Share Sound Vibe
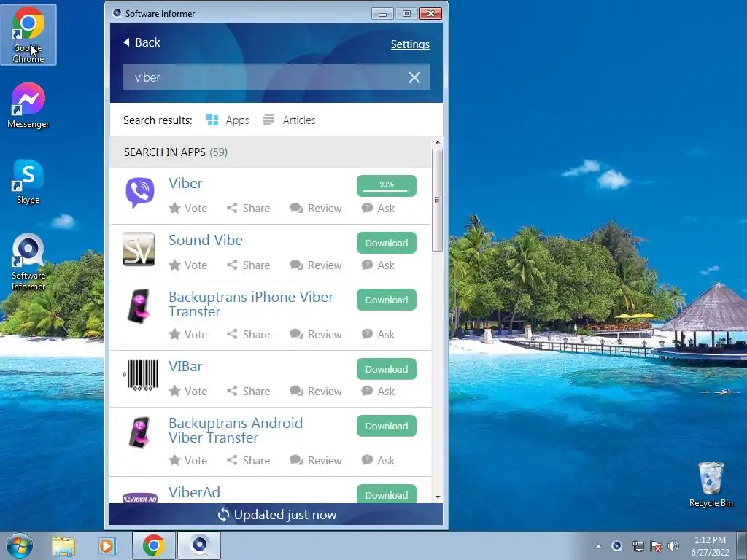The width and height of the screenshot is (747, 560). [248, 265]
